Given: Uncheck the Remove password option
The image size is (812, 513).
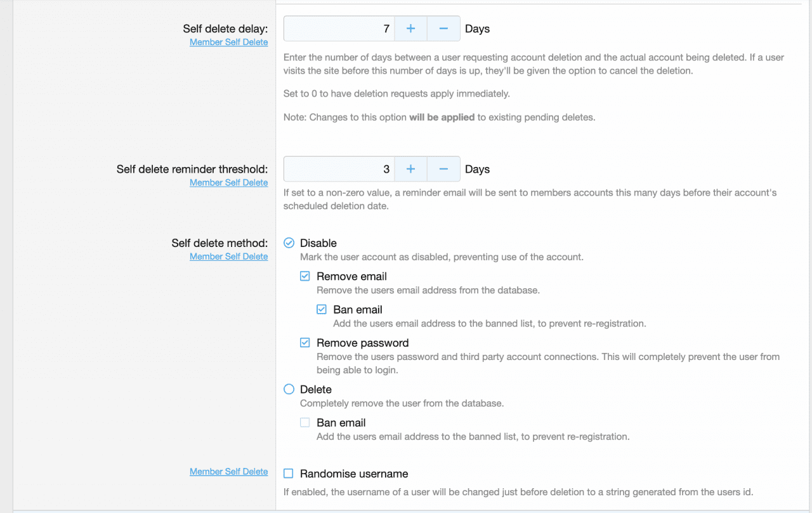Looking at the screenshot, I should click(x=305, y=343).
